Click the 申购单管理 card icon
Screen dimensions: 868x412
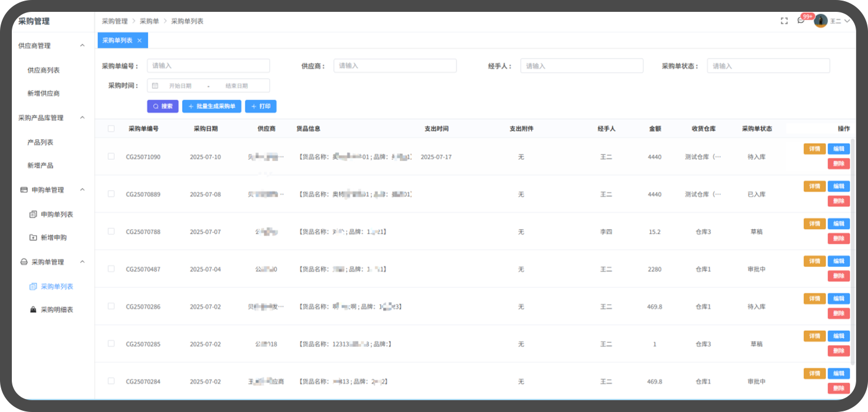point(24,190)
